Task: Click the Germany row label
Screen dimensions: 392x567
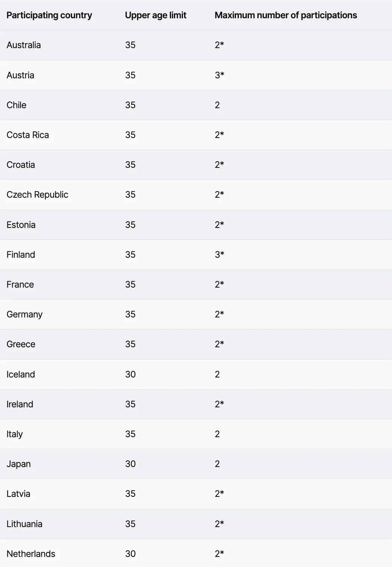Action: pyautogui.click(x=25, y=314)
